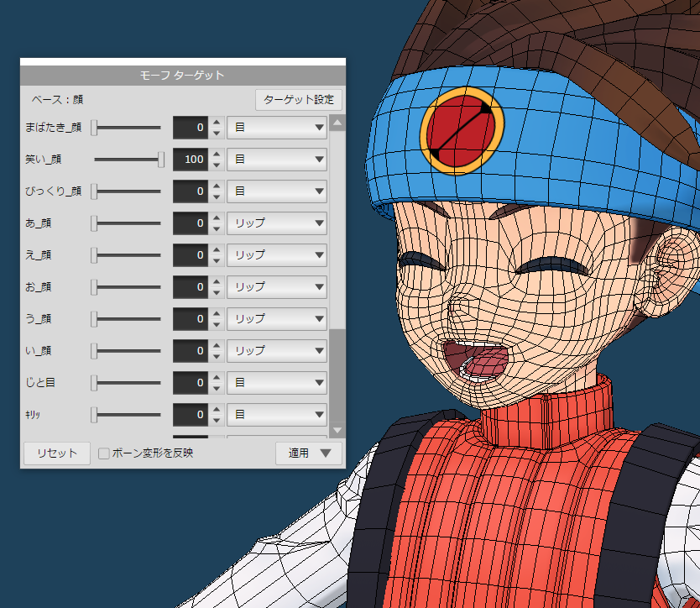Click the まばたき_顔 slider handle
Viewport: 700px width, 608px height.
coord(94,128)
